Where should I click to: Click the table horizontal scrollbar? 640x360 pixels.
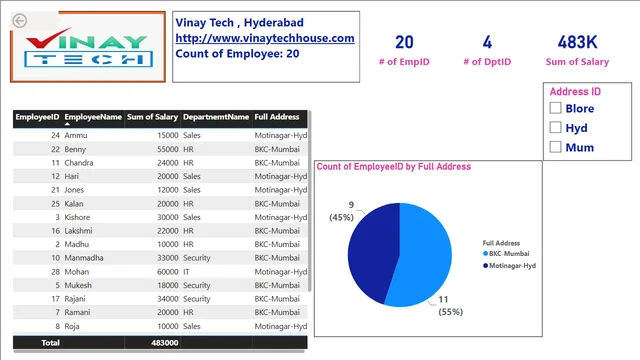159,351
